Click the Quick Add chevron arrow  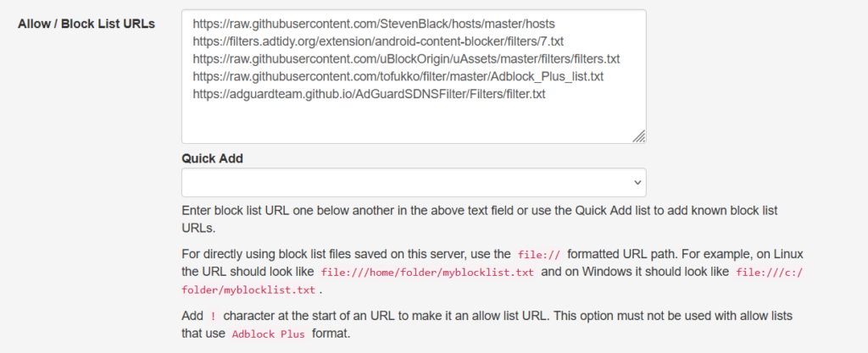637,183
